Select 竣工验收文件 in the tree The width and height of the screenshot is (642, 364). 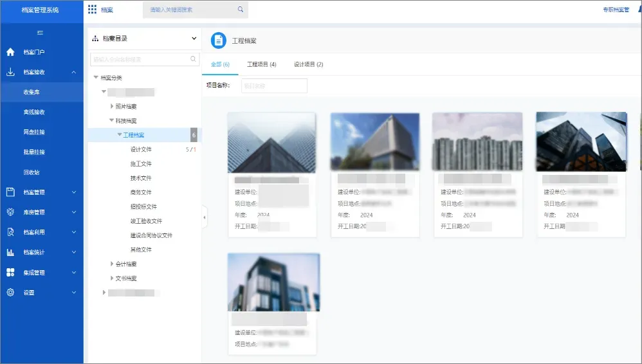[146, 221]
